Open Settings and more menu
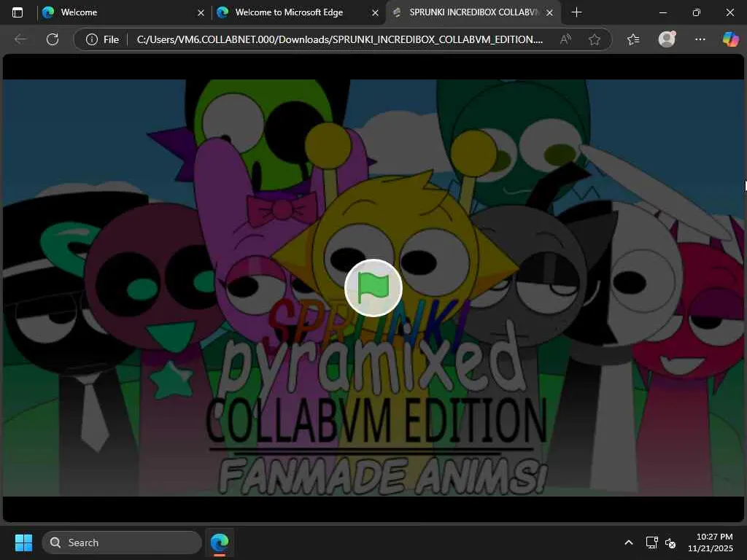Viewport: 747px width, 560px height. coord(700,39)
